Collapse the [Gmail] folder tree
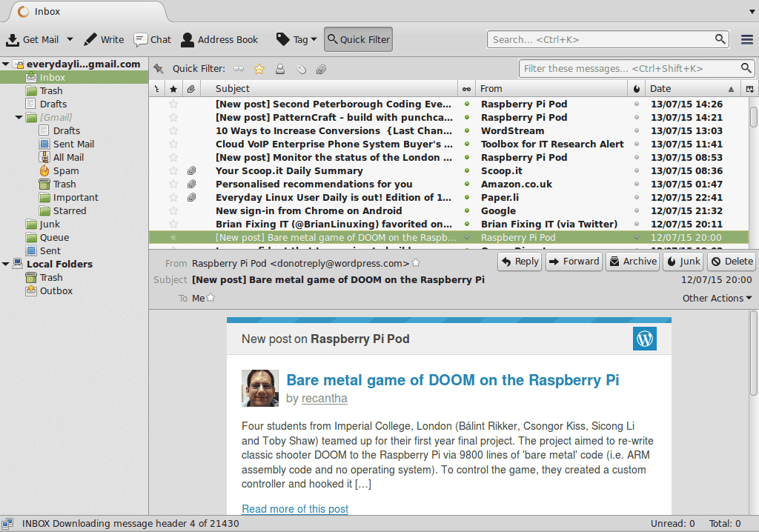Viewport: 759px width, 532px height. 19,117
